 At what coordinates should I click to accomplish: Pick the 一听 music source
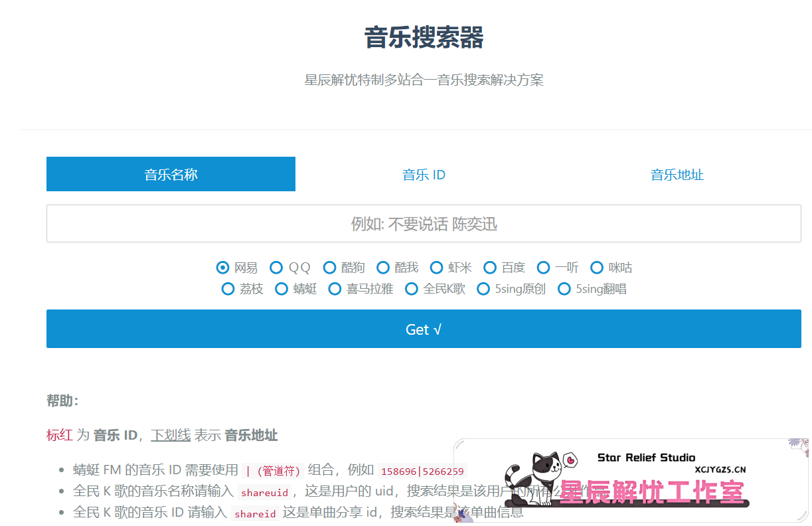click(x=543, y=267)
